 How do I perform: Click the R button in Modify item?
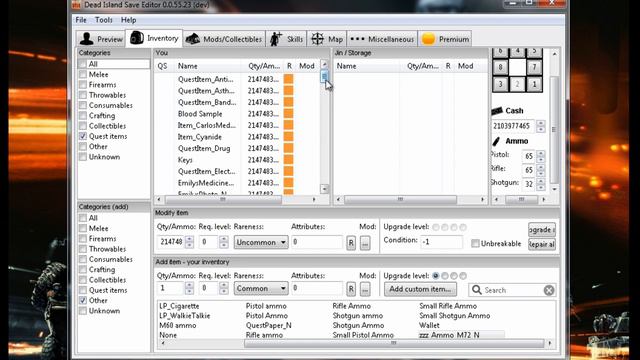[x=351, y=243]
